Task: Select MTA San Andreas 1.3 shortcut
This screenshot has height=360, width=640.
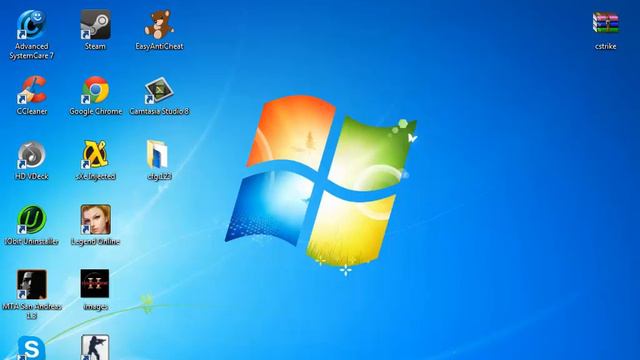Action: 31,284
